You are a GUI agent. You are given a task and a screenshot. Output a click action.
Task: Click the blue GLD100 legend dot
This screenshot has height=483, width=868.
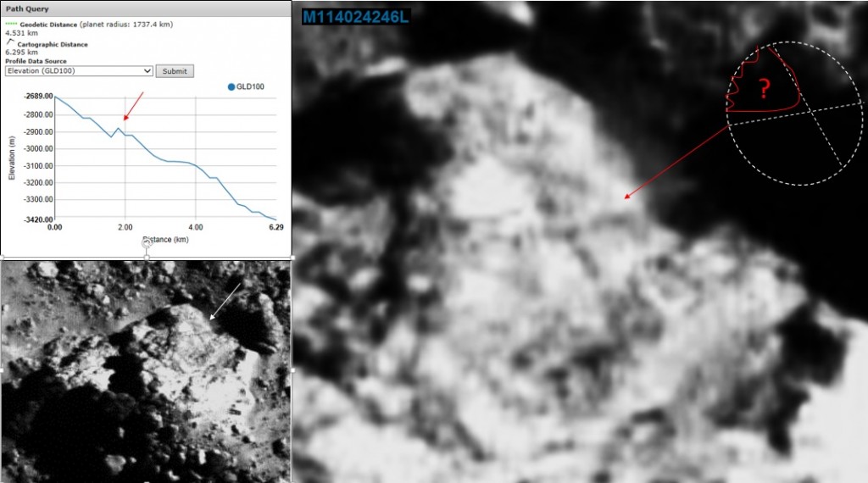click(x=231, y=86)
